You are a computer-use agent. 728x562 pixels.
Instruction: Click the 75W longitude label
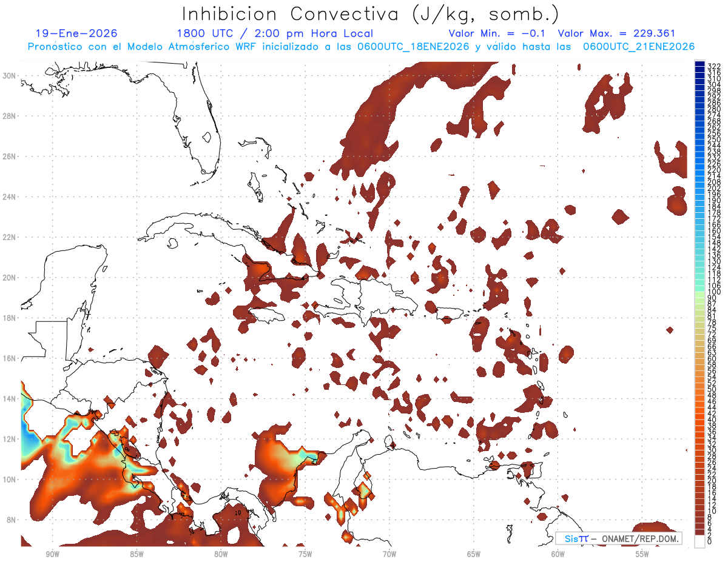coord(305,554)
